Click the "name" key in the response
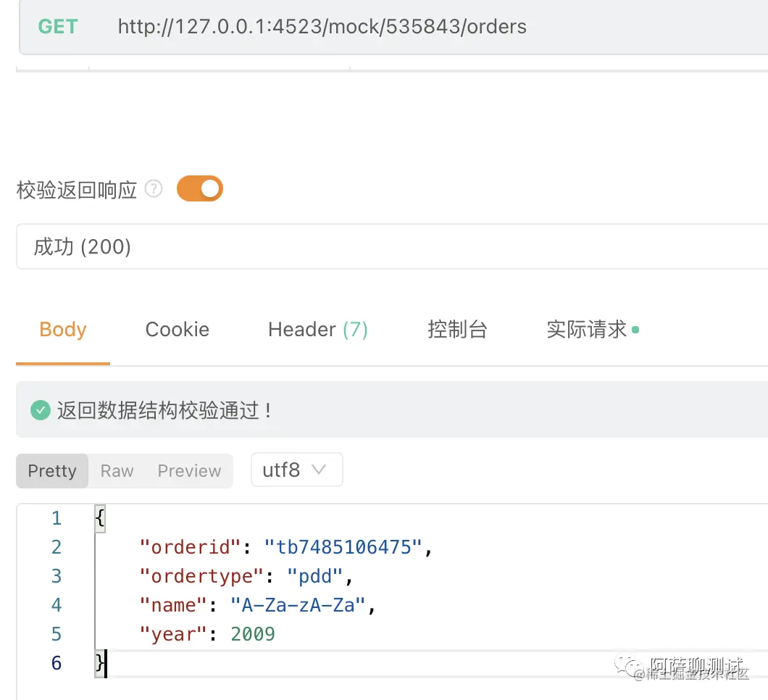Image resolution: width=768 pixels, height=700 pixels. 173,605
